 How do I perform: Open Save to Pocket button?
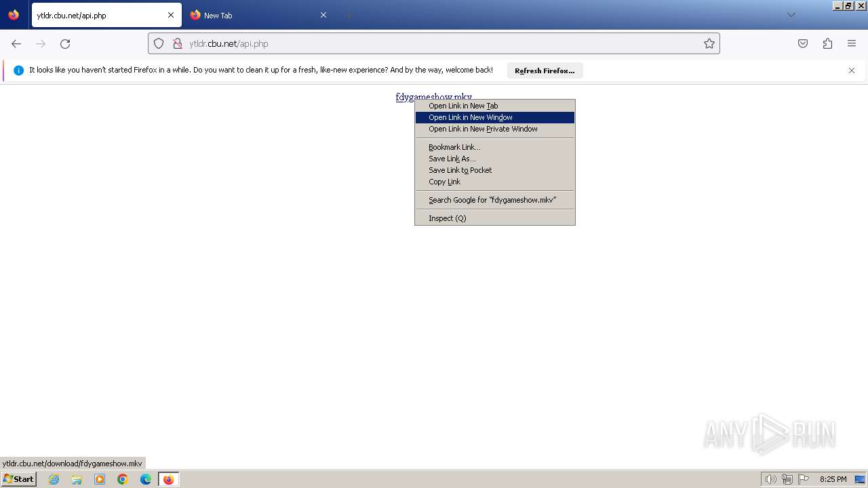point(803,43)
